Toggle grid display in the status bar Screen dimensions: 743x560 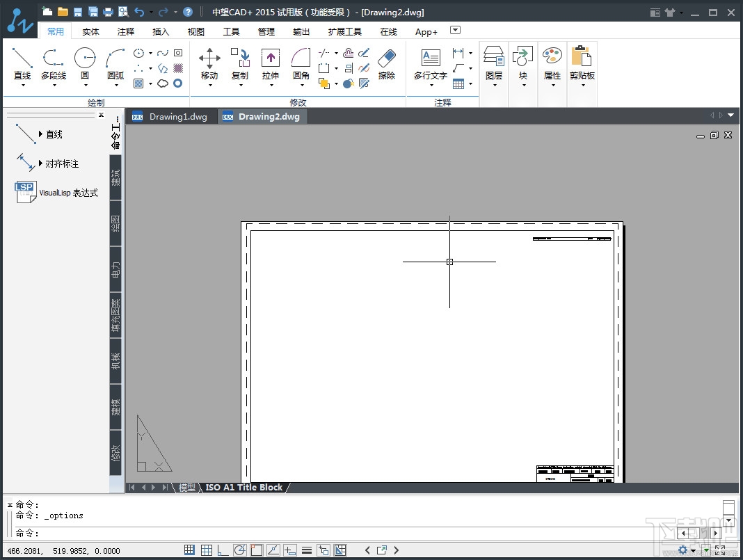(206, 550)
